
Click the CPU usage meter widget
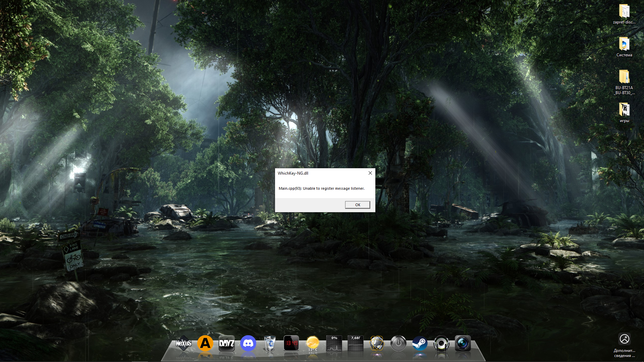[334, 343]
